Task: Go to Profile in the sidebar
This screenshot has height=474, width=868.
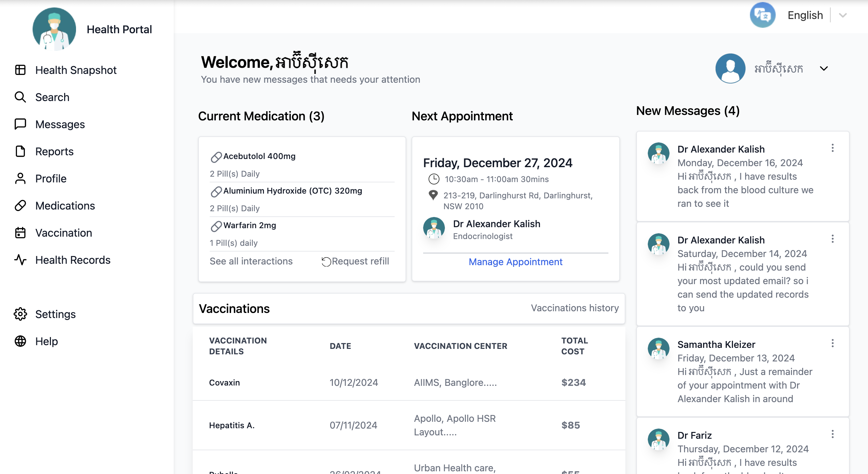Action: [51, 178]
